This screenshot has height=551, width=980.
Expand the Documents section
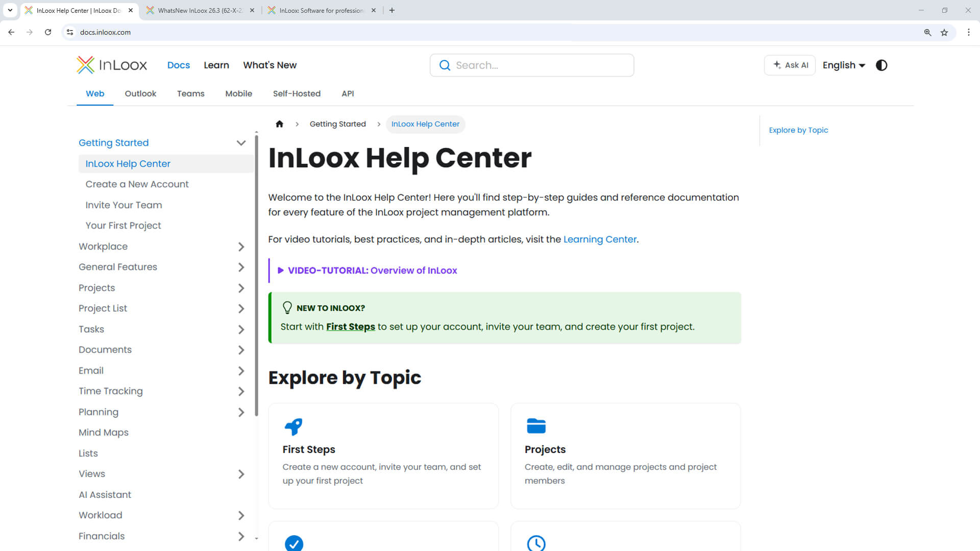click(x=241, y=350)
